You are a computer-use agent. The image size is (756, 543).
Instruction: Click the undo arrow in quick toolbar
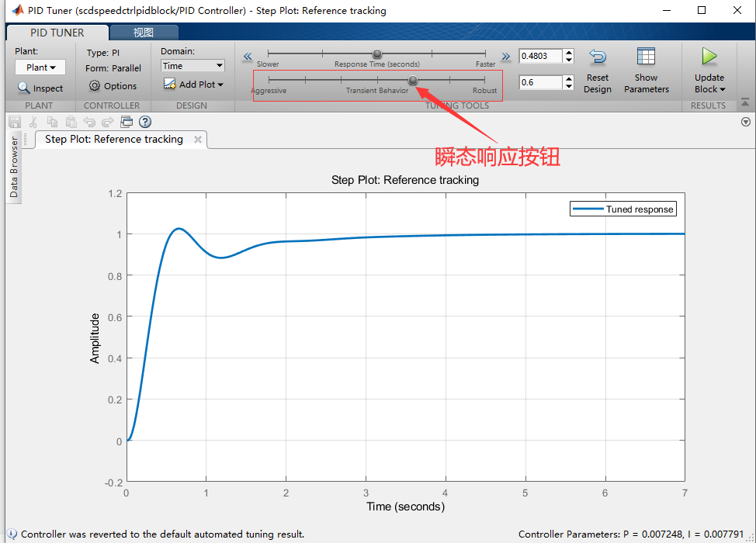coord(89,122)
